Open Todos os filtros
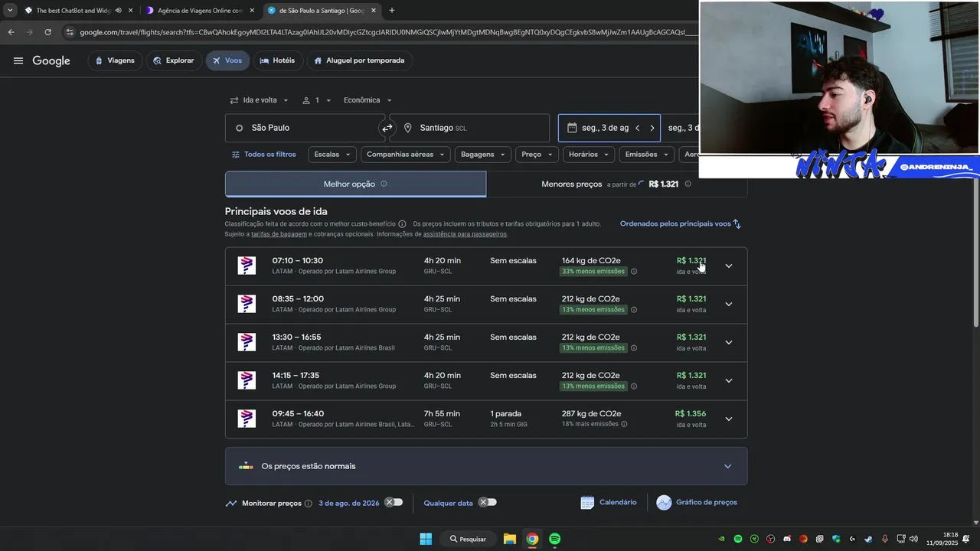The image size is (980, 551). pyautogui.click(x=264, y=155)
